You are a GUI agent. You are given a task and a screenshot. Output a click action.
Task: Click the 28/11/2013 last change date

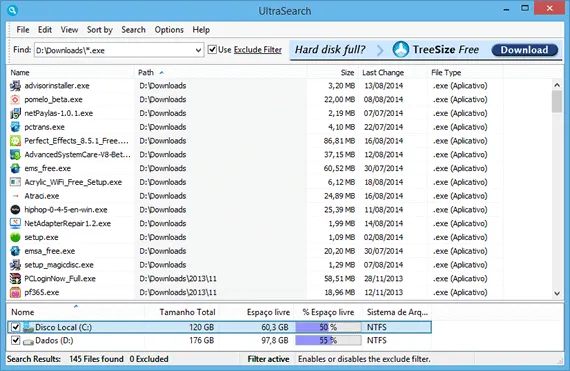(x=384, y=279)
